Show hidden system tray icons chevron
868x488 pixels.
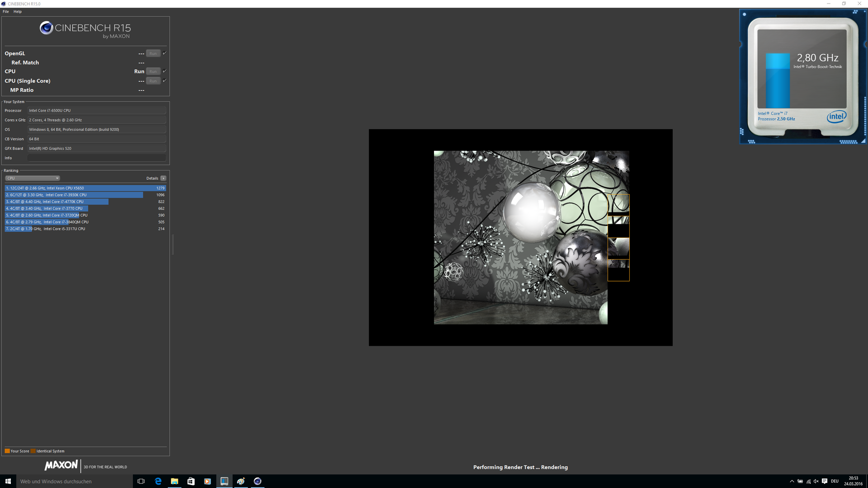pos(792,481)
